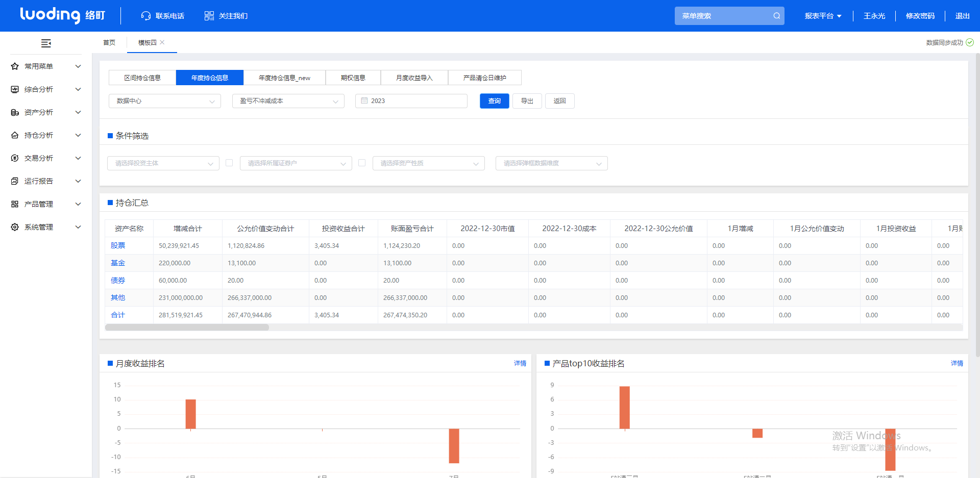Expand 交易分析 menu chevron

coord(78,158)
